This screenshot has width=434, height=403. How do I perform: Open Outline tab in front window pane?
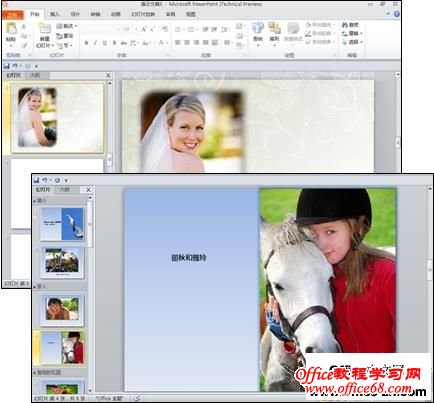point(64,190)
